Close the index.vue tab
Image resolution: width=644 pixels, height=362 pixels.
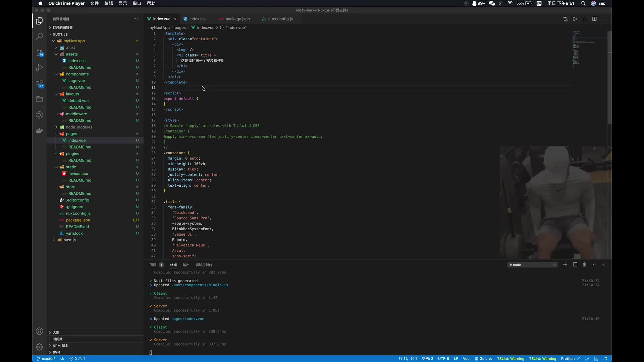tap(174, 19)
